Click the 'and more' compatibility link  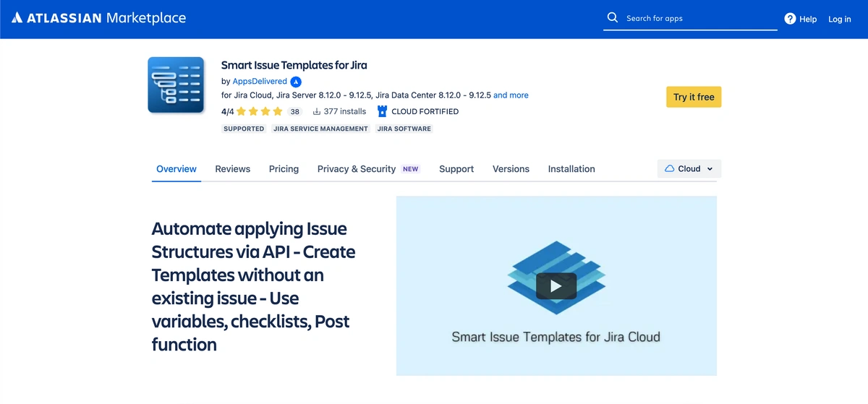tap(511, 95)
